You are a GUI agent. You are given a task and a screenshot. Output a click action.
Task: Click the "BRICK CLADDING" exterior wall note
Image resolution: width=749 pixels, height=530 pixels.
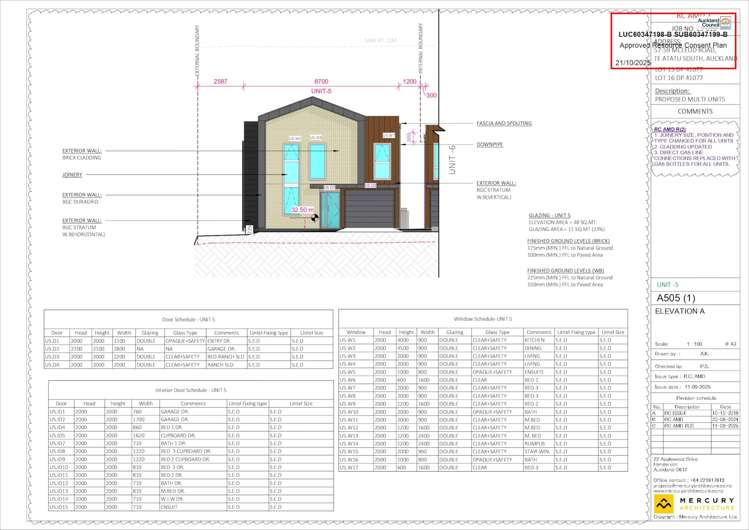coord(82,158)
